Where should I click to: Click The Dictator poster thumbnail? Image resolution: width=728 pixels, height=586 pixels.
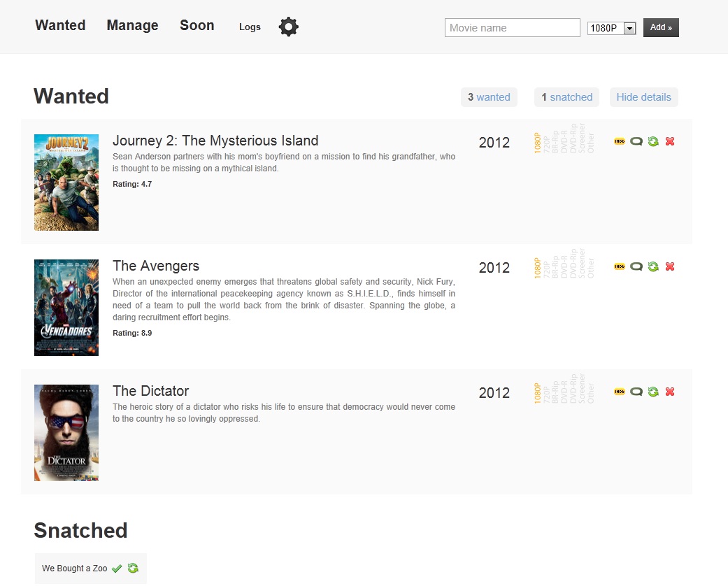(66, 432)
